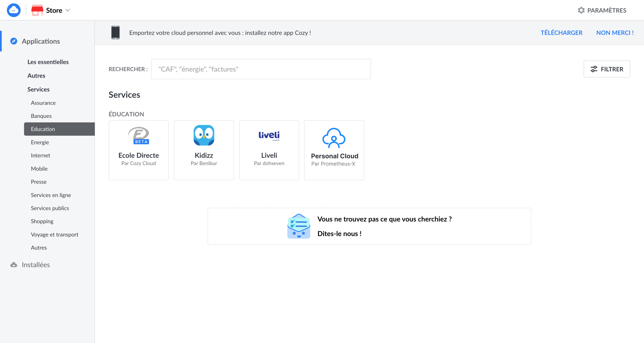The image size is (644, 343).
Task: Open Assurance subcategory
Action: pyautogui.click(x=43, y=103)
